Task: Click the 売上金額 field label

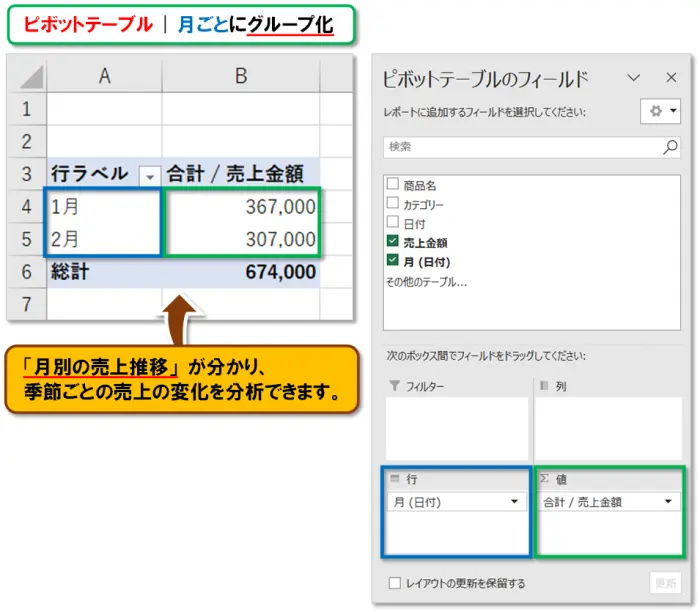Action: pyautogui.click(x=425, y=243)
